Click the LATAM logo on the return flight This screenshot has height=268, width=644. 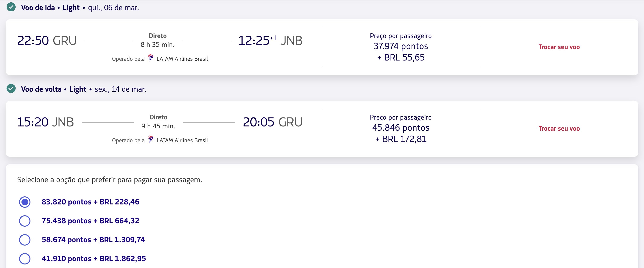151,139
